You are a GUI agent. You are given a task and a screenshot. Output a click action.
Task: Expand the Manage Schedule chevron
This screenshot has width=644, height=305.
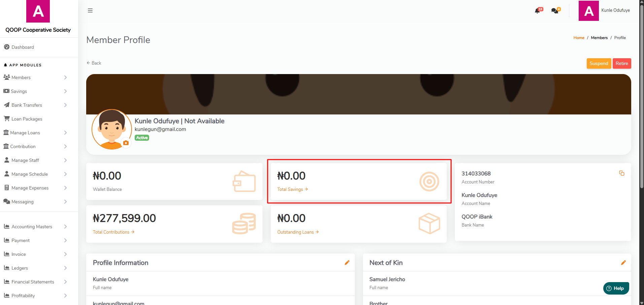65,174
